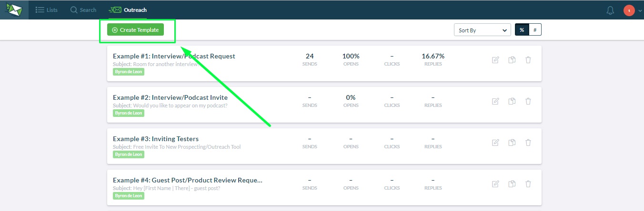Delete Example #2 Interview/Podcast Invite template
The width and height of the screenshot is (644, 211).
click(528, 101)
